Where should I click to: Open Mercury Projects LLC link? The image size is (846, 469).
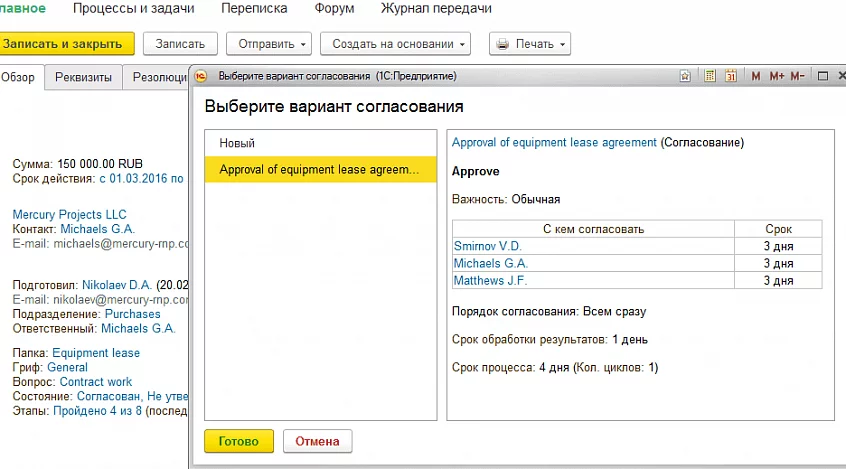click(70, 214)
